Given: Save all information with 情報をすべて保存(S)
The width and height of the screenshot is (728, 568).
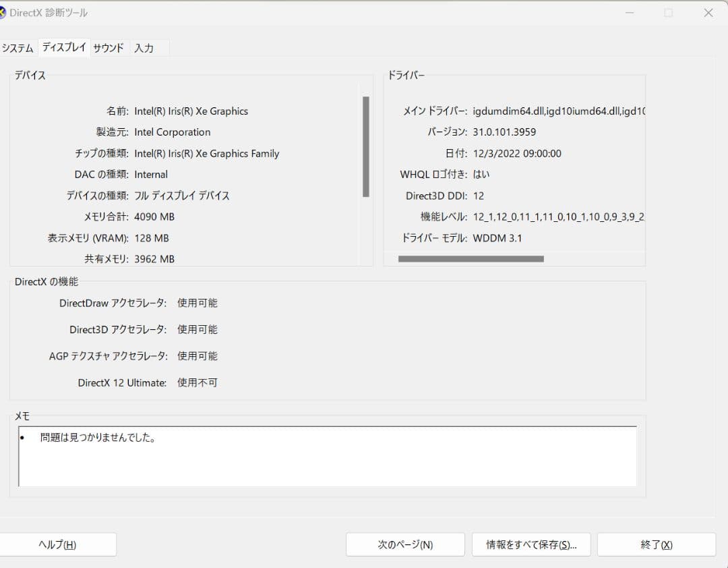Looking at the screenshot, I should pos(530,544).
